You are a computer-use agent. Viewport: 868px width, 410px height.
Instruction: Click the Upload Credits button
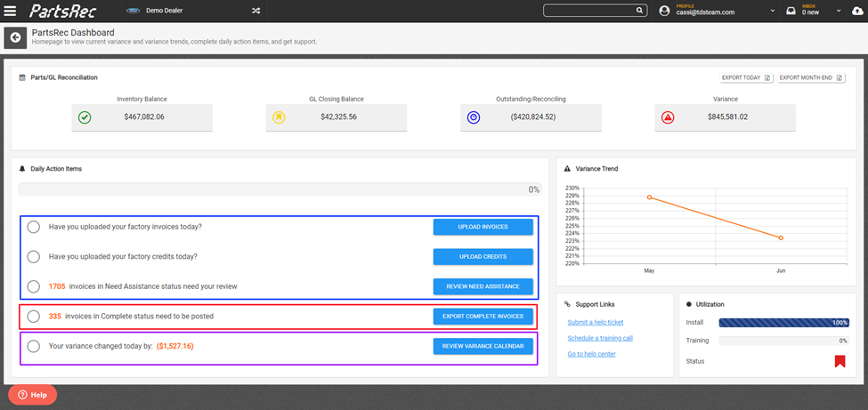pyautogui.click(x=483, y=257)
